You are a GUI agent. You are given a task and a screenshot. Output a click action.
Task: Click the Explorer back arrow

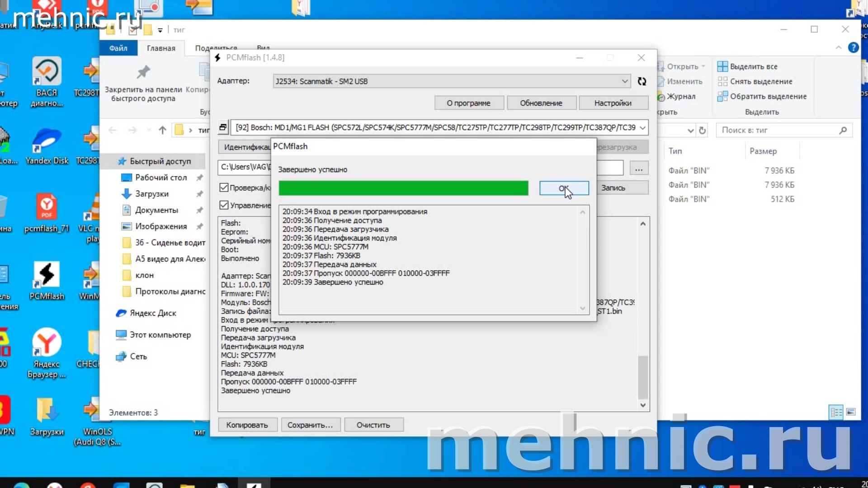pyautogui.click(x=113, y=130)
